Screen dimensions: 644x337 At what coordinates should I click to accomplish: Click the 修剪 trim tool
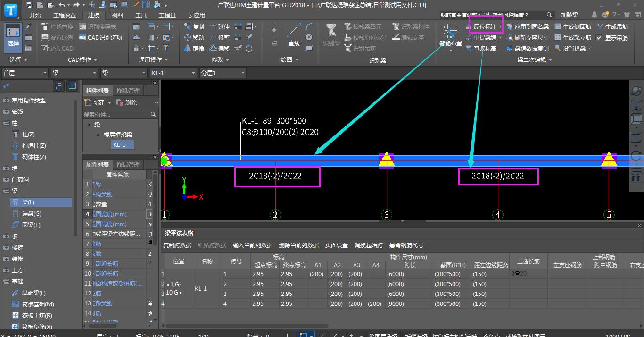(219, 37)
